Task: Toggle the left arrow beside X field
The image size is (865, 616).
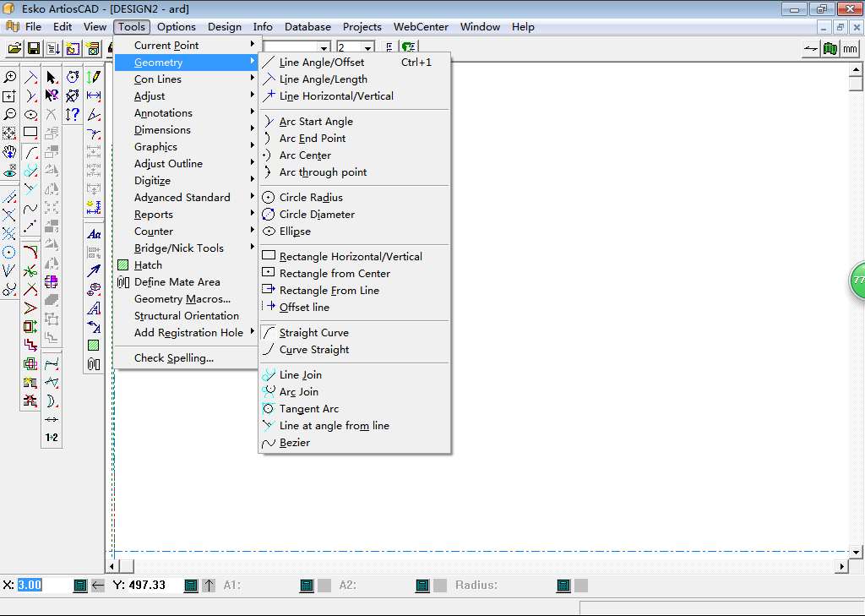Action: 98,585
